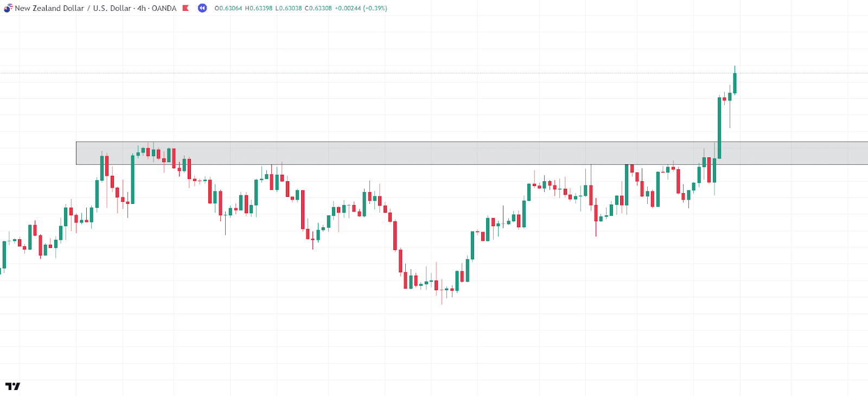Click the small red candle above the breakout

(x=724, y=99)
